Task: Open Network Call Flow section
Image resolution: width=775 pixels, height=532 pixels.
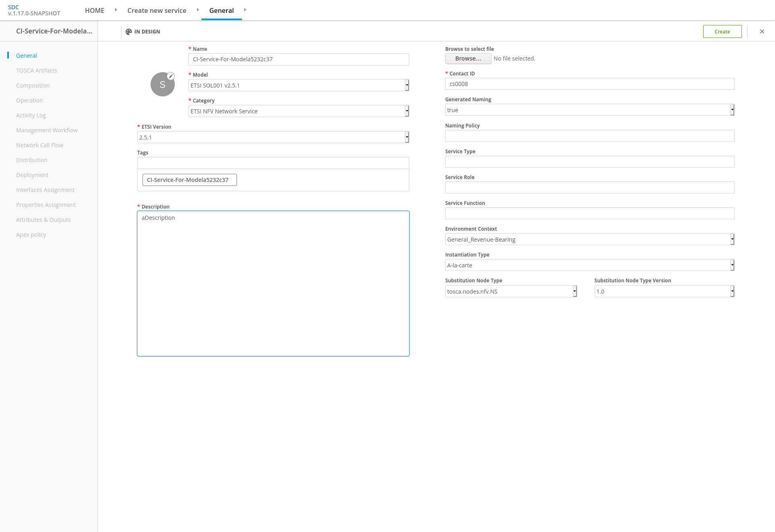Action: [x=40, y=145]
